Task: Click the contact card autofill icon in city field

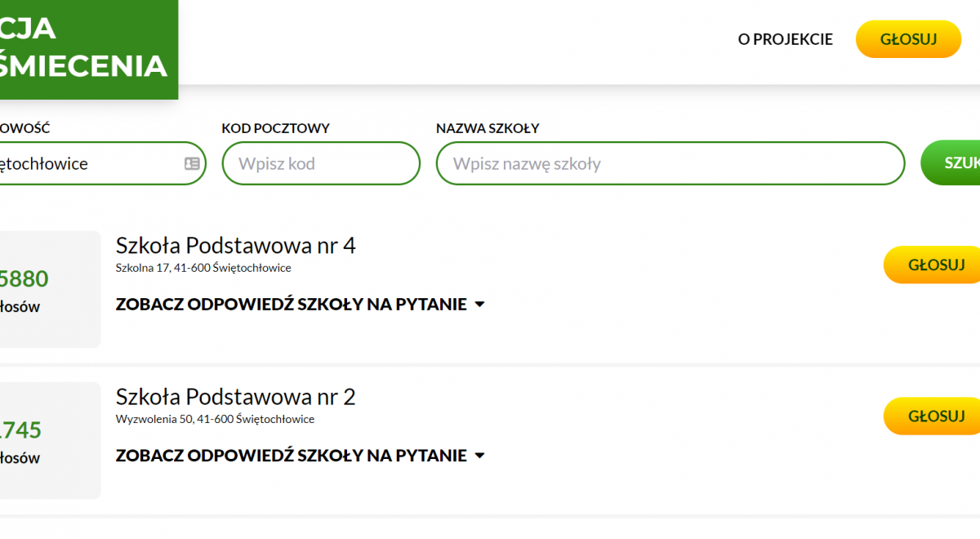Action: click(192, 163)
